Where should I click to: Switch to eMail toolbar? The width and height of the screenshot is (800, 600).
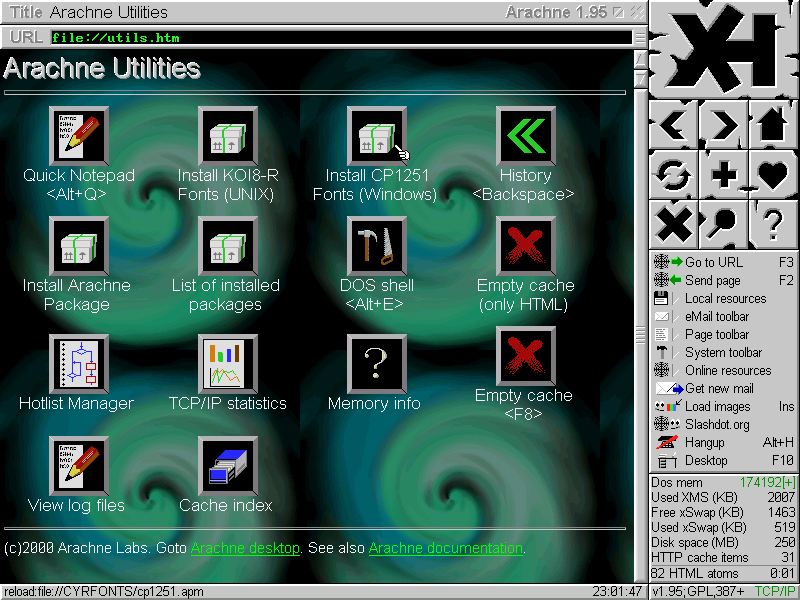click(x=723, y=316)
